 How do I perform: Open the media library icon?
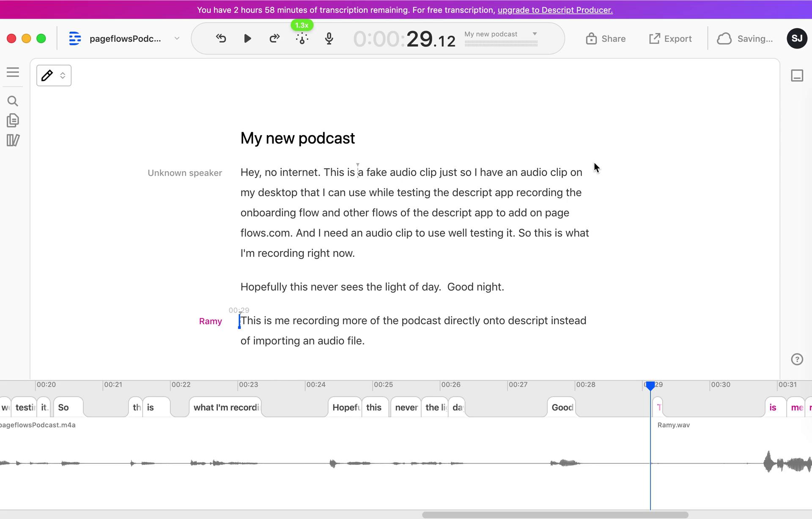13,140
